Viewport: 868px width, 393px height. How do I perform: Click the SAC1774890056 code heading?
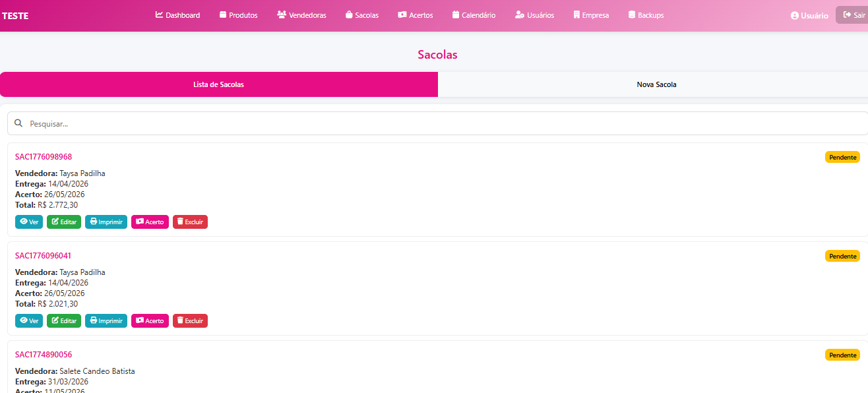[x=44, y=355]
